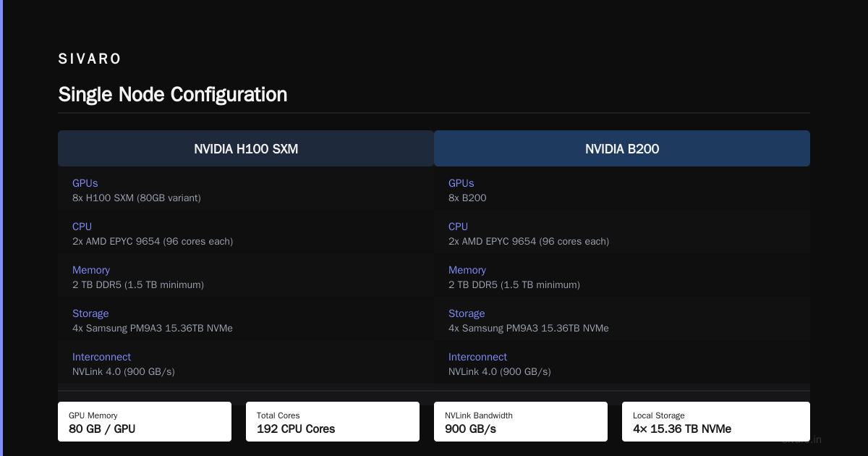Click the SIVARO logo text

click(90, 59)
